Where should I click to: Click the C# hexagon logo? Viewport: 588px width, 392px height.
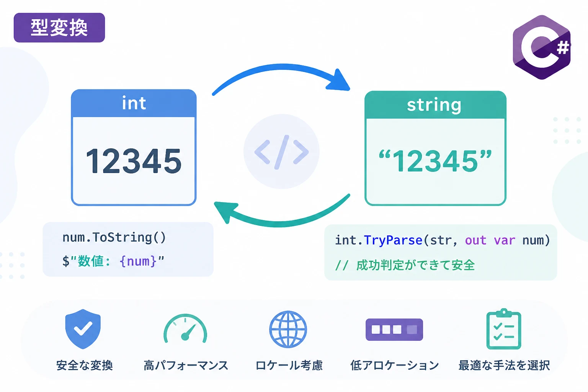[x=542, y=47]
